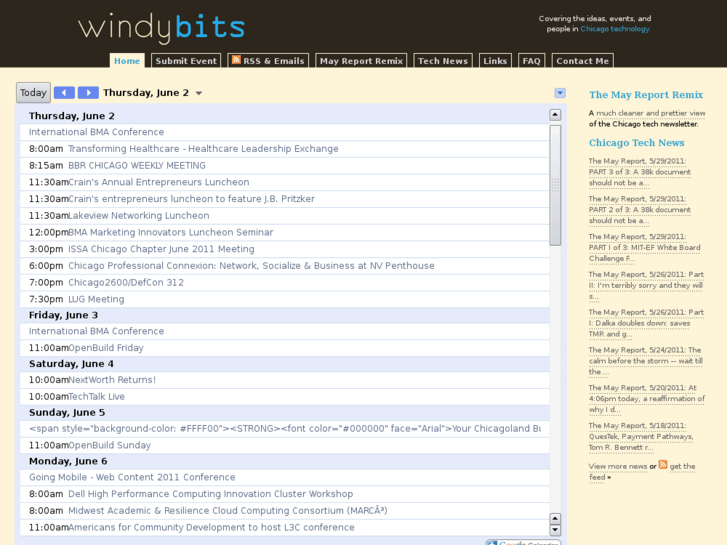Open the span style Your Chicagoland event on Sunday
Image resolution: width=727 pixels, height=545 pixels.
click(x=285, y=429)
